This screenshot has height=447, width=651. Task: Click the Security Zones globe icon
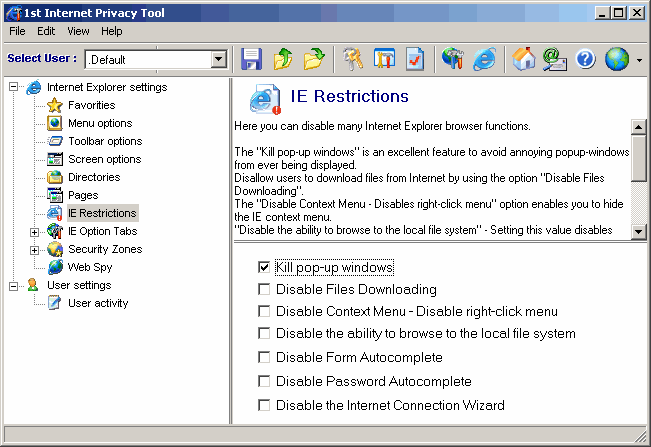click(55, 249)
